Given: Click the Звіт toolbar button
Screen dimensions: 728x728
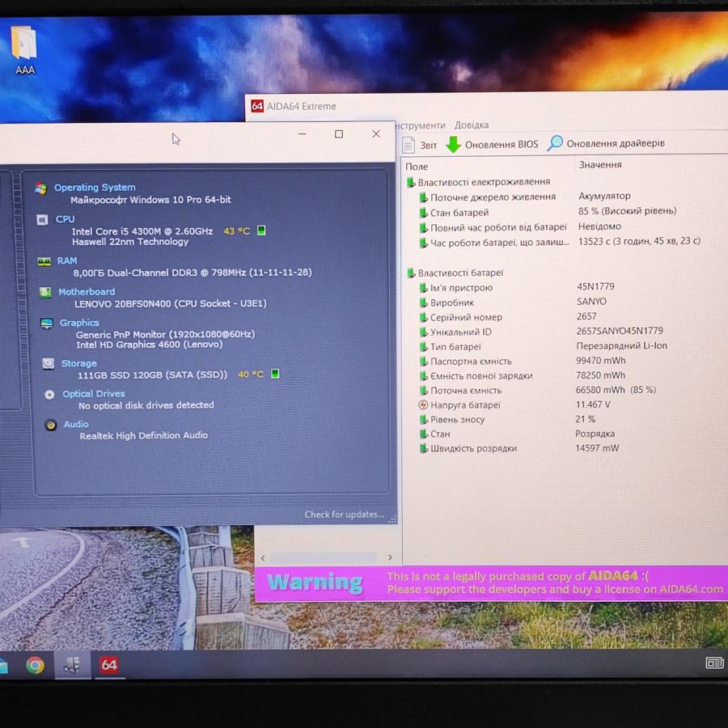Looking at the screenshot, I should (x=420, y=146).
